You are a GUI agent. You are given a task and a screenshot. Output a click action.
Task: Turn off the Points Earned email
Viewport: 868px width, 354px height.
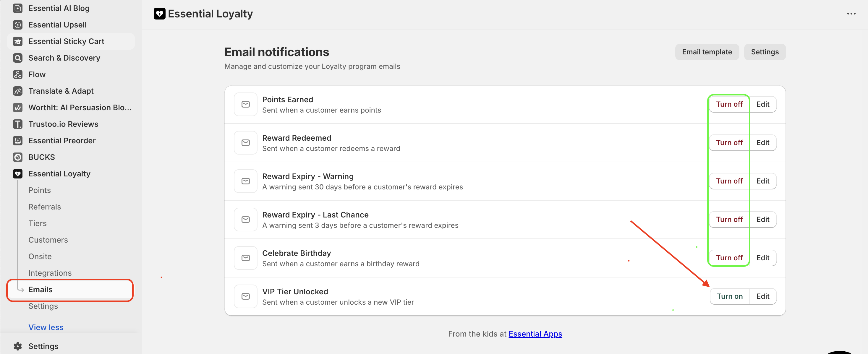729,104
